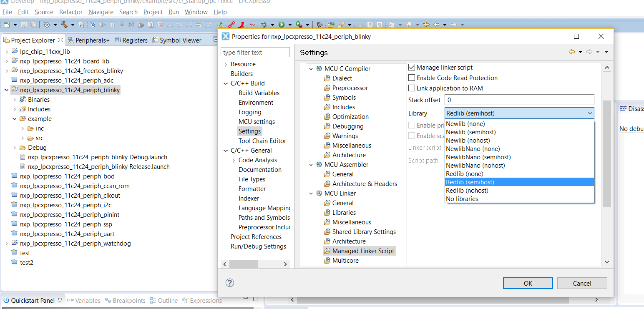The height and width of the screenshot is (309, 644).
Task: Switch to the Peripherals+ tab
Action: coord(88,40)
